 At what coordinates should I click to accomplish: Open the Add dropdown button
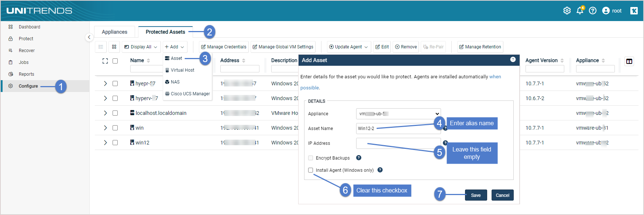pyautogui.click(x=175, y=47)
